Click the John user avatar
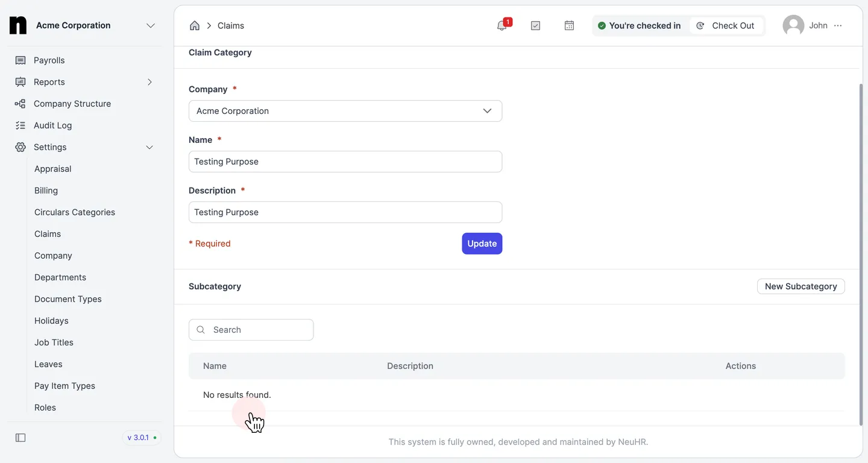Viewport: 868px width, 463px height. tap(793, 25)
